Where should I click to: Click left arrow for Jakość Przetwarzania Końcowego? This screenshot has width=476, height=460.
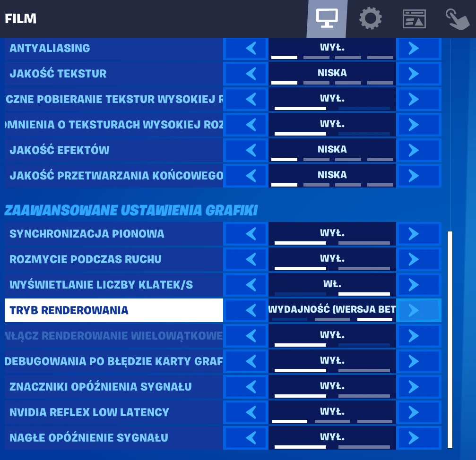[246, 176]
